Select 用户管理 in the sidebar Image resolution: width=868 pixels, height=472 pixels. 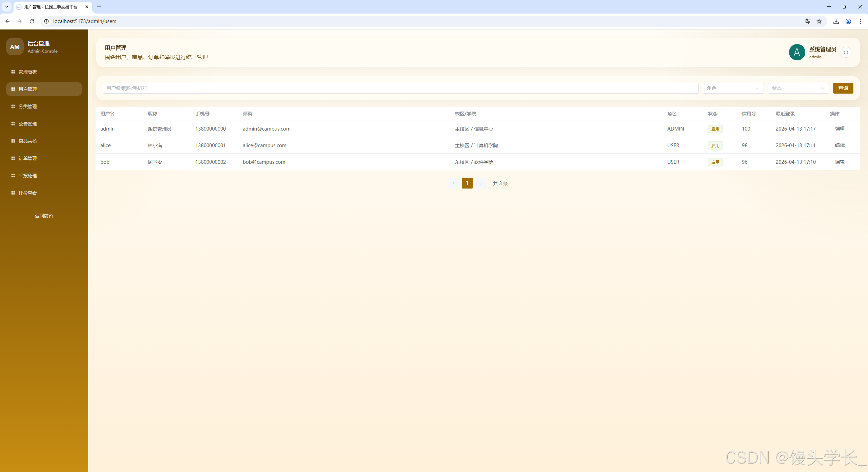44,89
